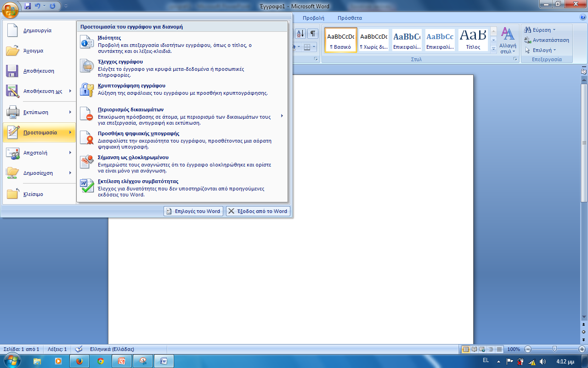Click the Save icon in quick access toolbar
Screen dimensions: 588x368
click(x=28, y=6)
